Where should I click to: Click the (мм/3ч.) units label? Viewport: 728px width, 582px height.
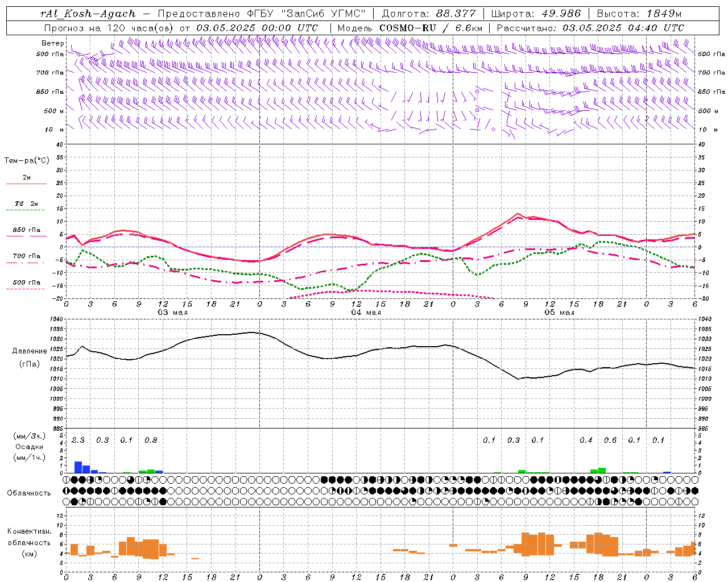coord(29,436)
